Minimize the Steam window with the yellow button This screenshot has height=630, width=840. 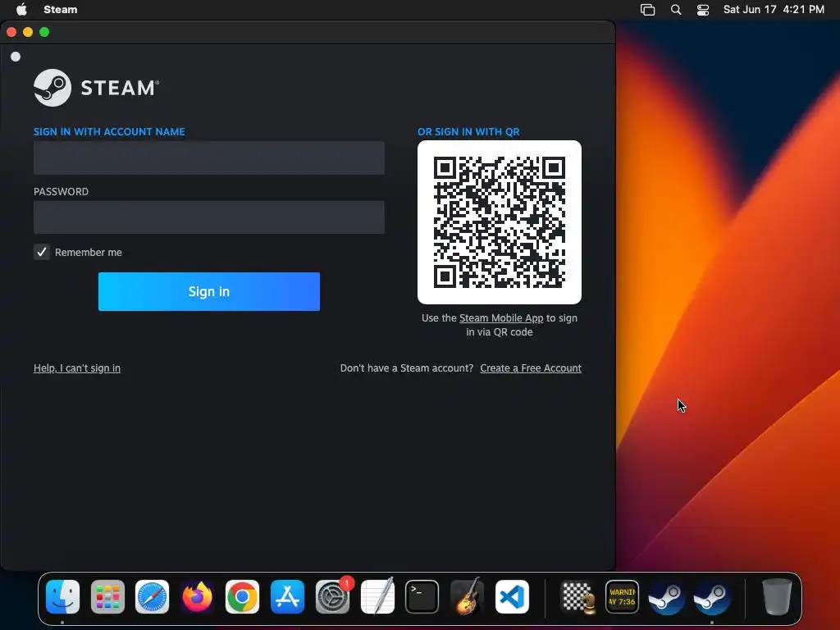pos(28,32)
